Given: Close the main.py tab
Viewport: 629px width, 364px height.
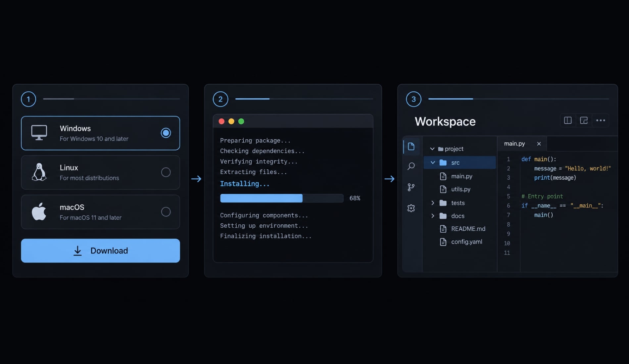Looking at the screenshot, I should [539, 144].
